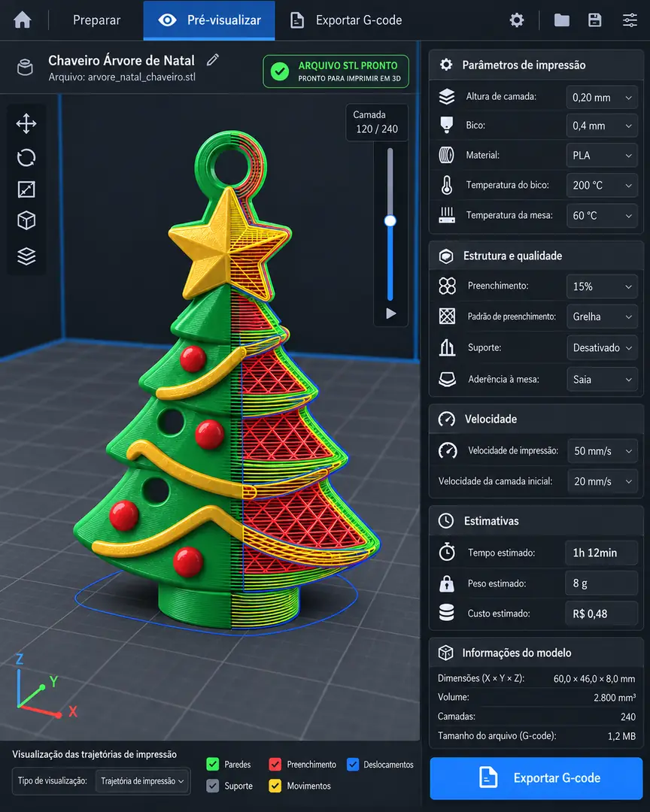Open the Padrão de preenchimento dropdown

point(602,317)
